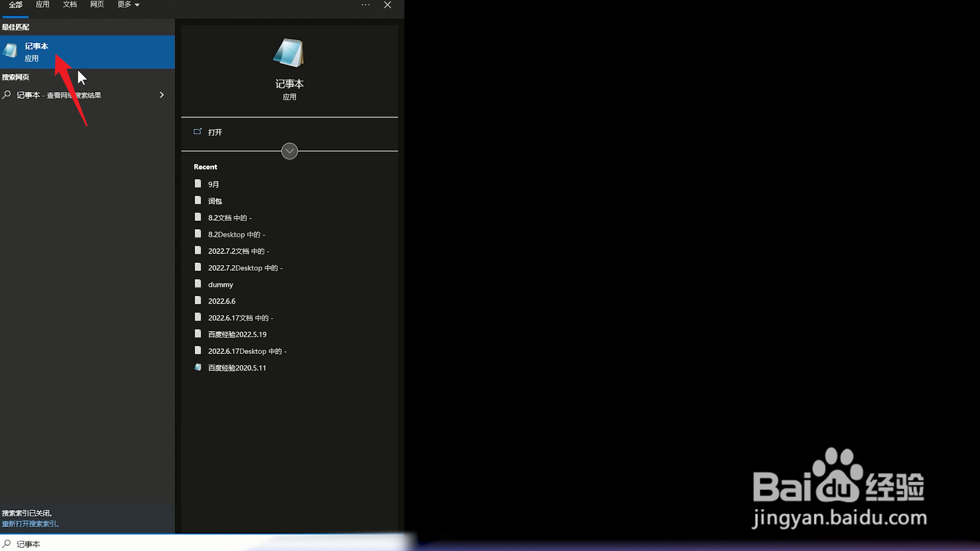The height and width of the screenshot is (551, 980).
Task: Click the file icon beside 8.2Desktop 中的
Action: [198, 233]
